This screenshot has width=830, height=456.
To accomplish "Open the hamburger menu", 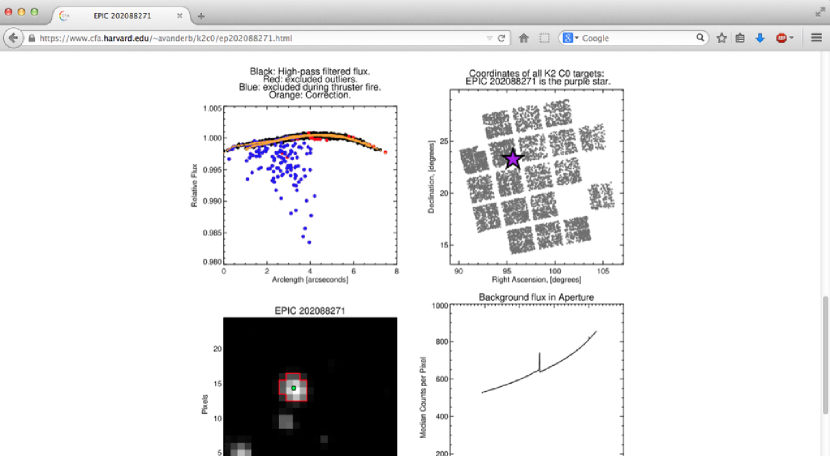I will point(816,38).
